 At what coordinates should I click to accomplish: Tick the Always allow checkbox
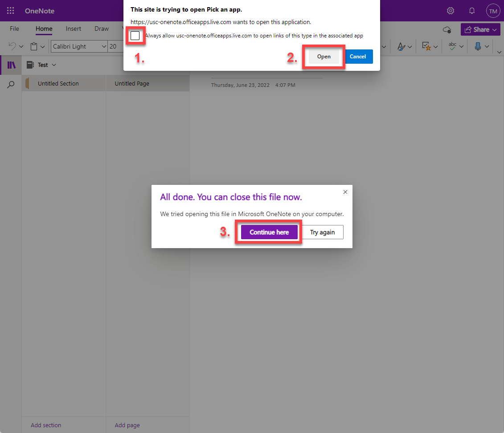[135, 35]
